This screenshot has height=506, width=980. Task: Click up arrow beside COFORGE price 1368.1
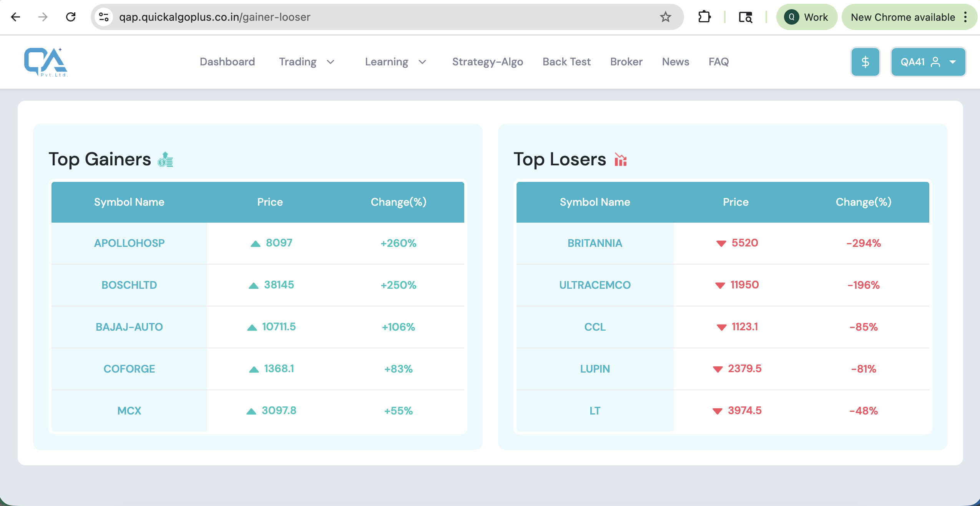[x=254, y=370]
